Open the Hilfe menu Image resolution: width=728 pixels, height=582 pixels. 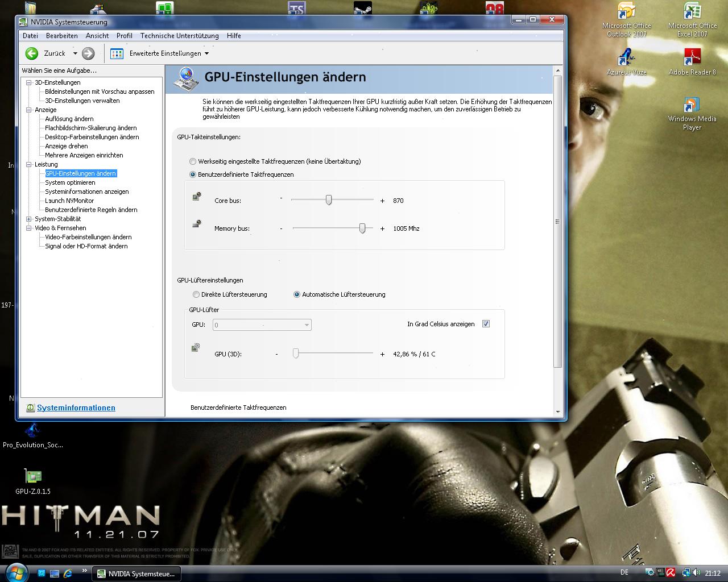point(234,35)
